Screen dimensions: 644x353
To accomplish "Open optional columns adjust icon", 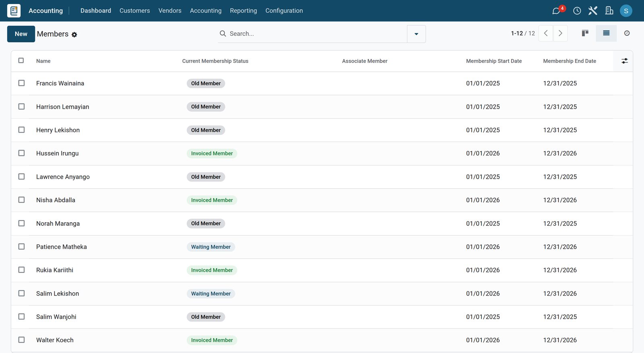I will (x=625, y=61).
